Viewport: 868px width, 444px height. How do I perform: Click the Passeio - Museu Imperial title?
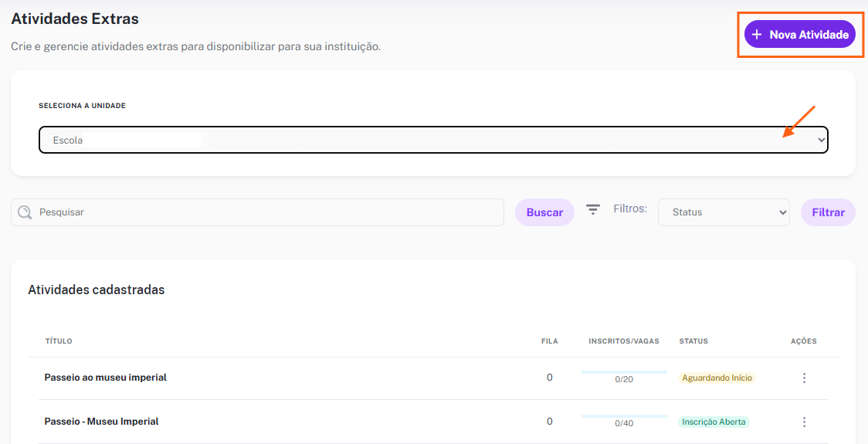pos(101,422)
